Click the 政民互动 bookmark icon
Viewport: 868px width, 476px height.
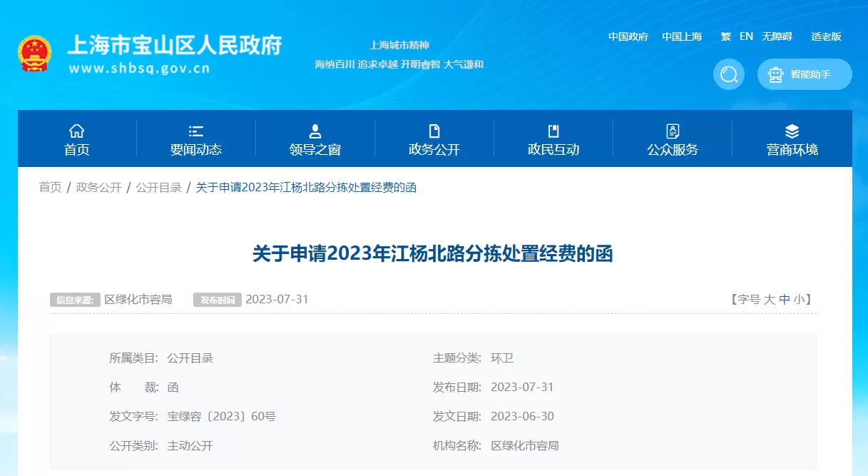click(553, 131)
